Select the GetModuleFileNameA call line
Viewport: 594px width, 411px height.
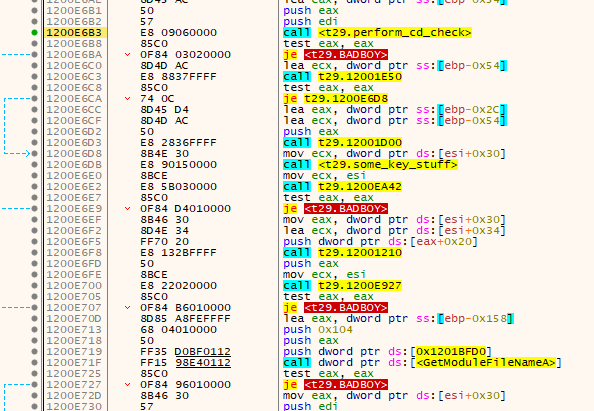422,363
